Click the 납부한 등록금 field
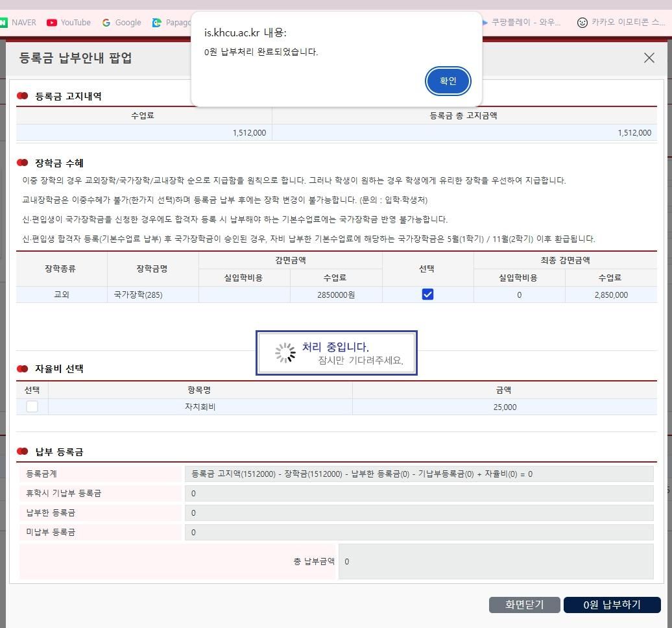 tap(418, 513)
